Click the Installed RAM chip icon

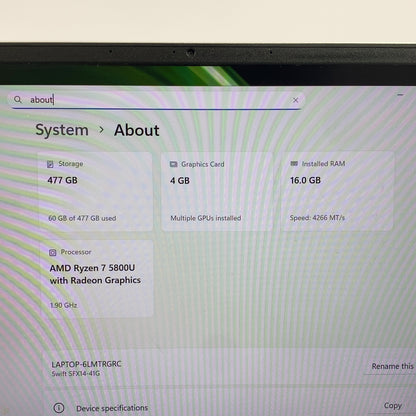click(294, 163)
